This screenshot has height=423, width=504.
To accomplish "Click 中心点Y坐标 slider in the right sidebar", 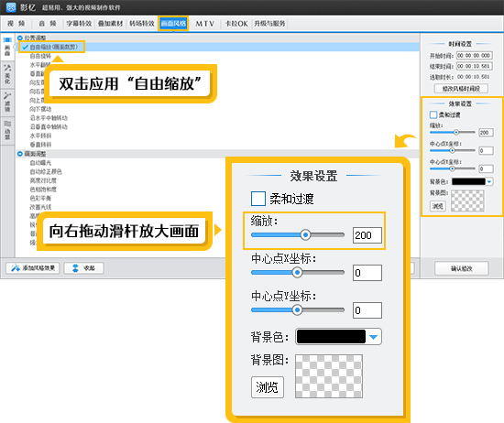I will pos(453,168).
